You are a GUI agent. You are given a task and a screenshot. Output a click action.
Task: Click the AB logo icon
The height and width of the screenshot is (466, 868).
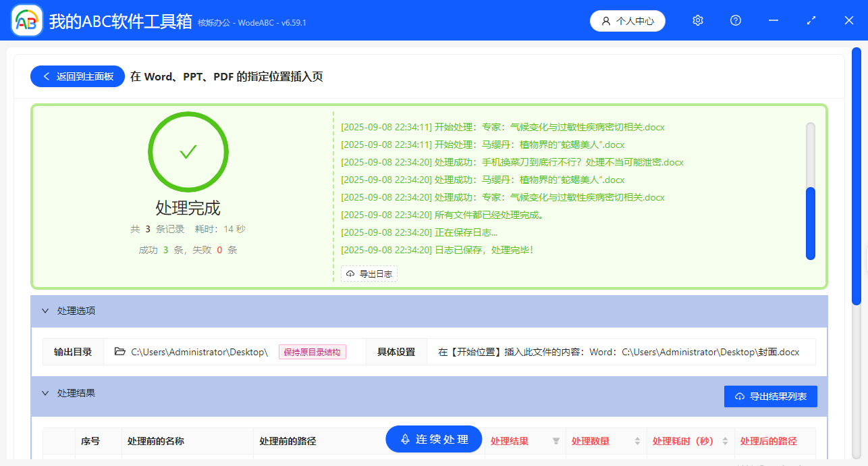coord(26,20)
